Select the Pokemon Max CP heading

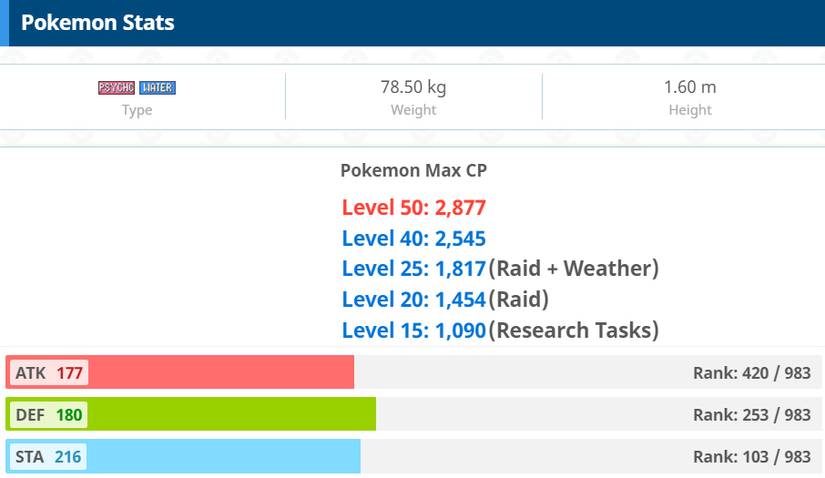(x=414, y=171)
